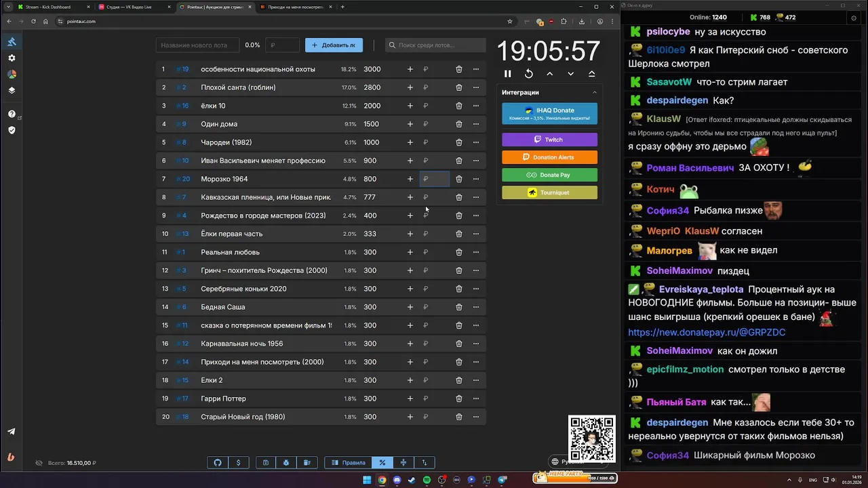The width and height of the screenshot is (868, 488).
Task: Switch to Stream - Kick Dashboard tab
Action: tap(53, 7)
